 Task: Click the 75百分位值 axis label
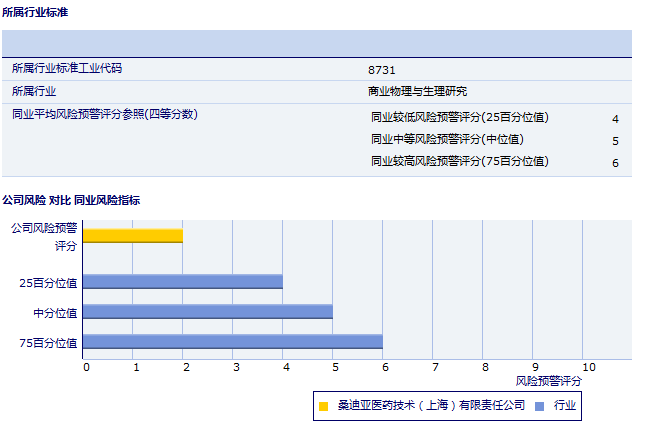tap(48, 343)
